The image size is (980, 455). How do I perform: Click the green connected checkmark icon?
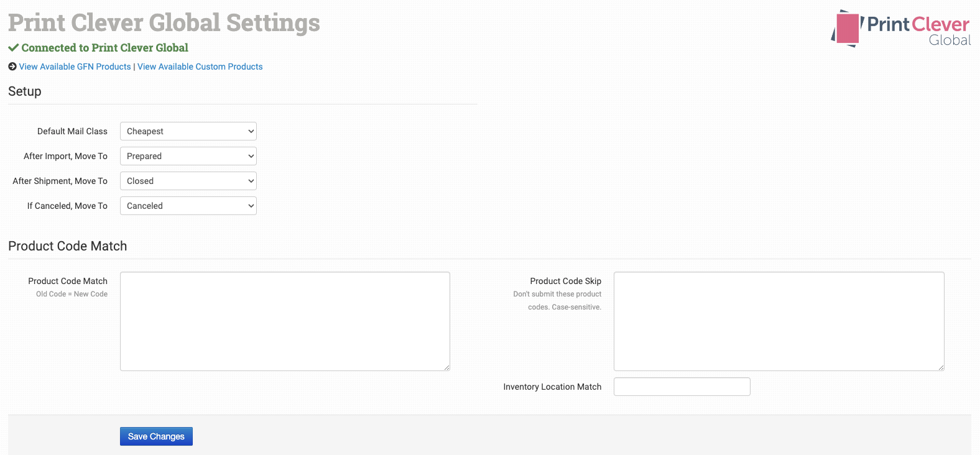(13, 48)
